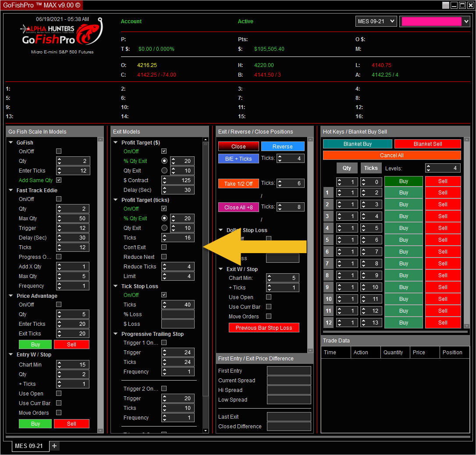Open the MES 09-21 instrument dropdown
This screenshot has width=476, height=455.
coord(376,21)
